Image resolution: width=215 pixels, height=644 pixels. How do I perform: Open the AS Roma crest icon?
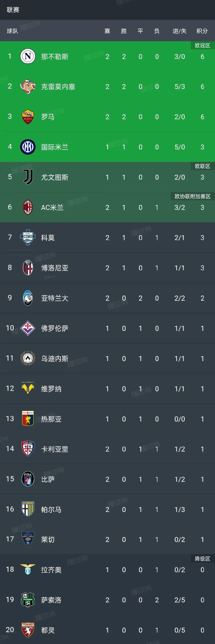pos(28,117)
